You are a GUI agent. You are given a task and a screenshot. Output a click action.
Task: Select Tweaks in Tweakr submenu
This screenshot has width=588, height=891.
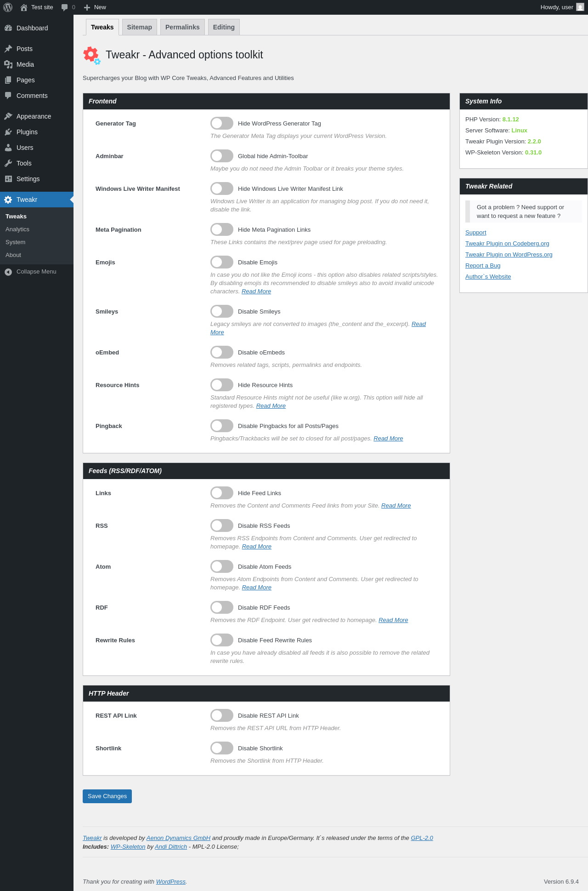[x=37, y=217]
